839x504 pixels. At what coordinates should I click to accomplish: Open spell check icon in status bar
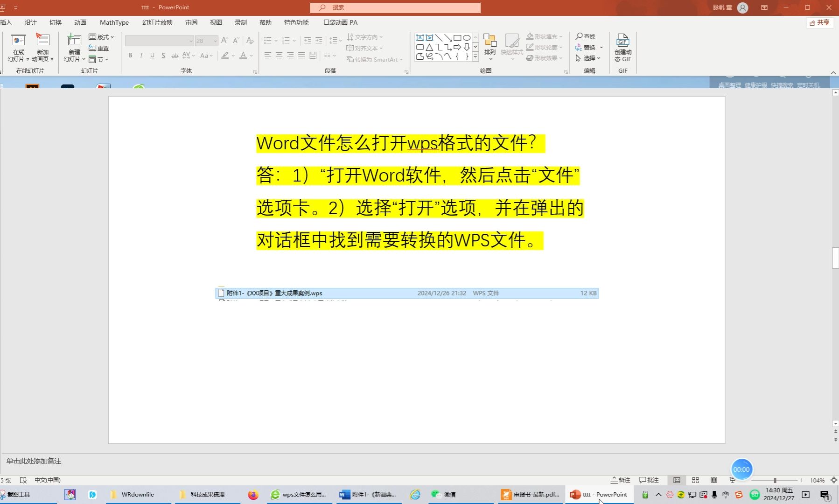click(23, 480)
